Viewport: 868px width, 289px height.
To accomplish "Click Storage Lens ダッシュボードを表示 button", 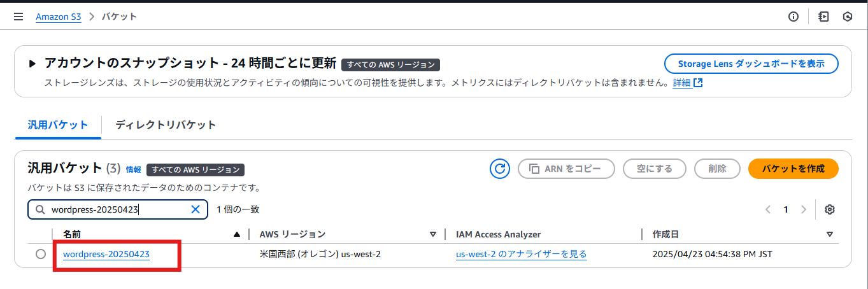I will pos(751,64).
